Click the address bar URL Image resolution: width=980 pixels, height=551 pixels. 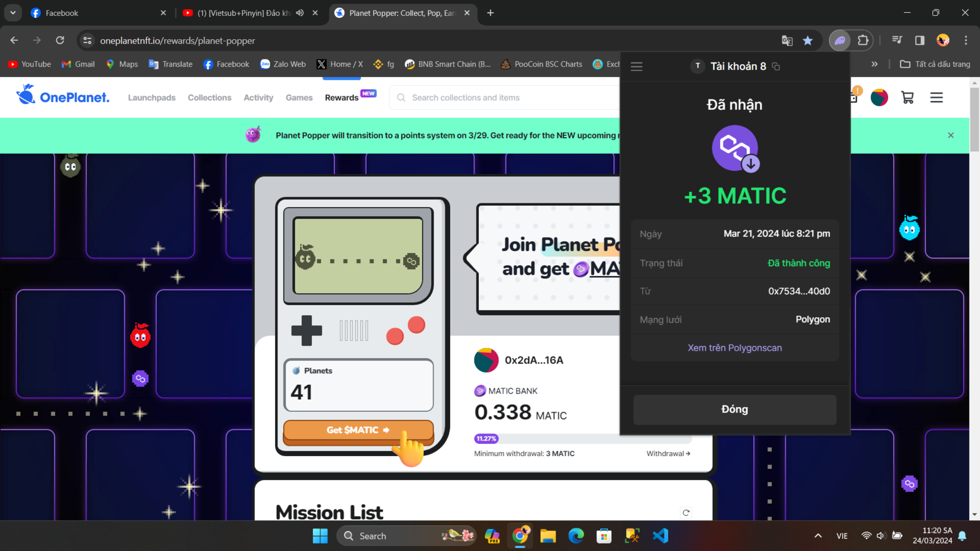[x=178, y=40]
